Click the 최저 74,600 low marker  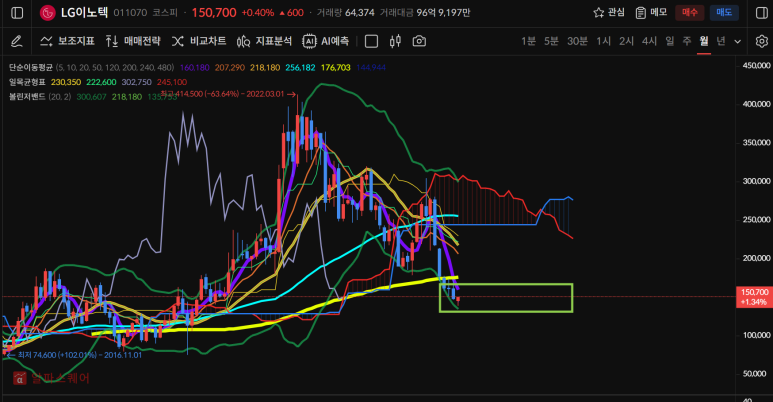pyautogui.click(x=74, y=355)
